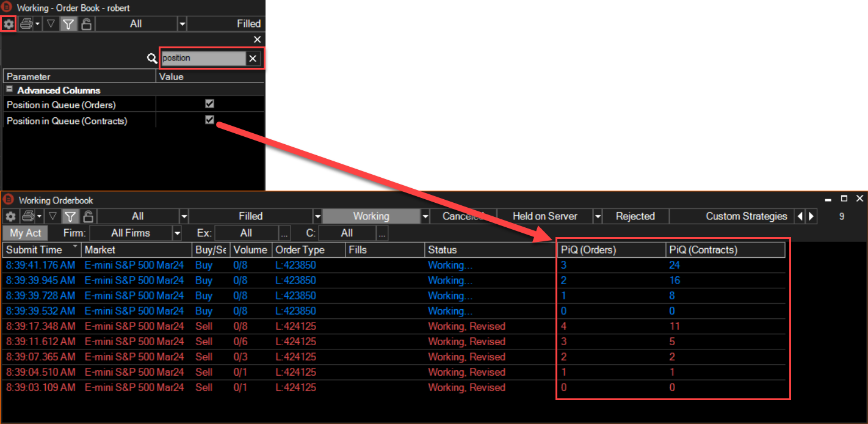
Task: Click print icon in Working Orderbook toolbar
Action: coord(26,216)
